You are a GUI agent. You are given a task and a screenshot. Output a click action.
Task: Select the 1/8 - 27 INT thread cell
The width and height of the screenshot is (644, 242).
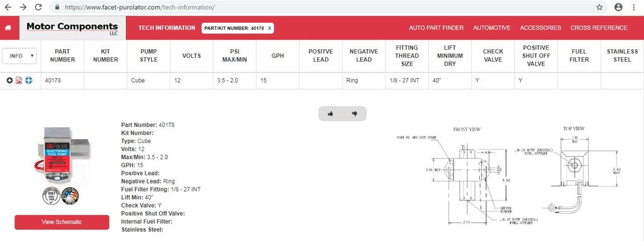pyautogui.click(x=407, y=81)
